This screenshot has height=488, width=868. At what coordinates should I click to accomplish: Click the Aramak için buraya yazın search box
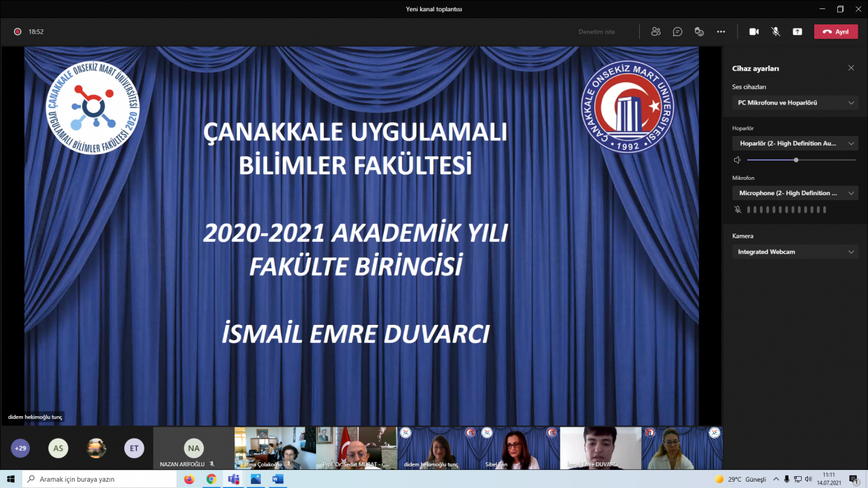100,479
